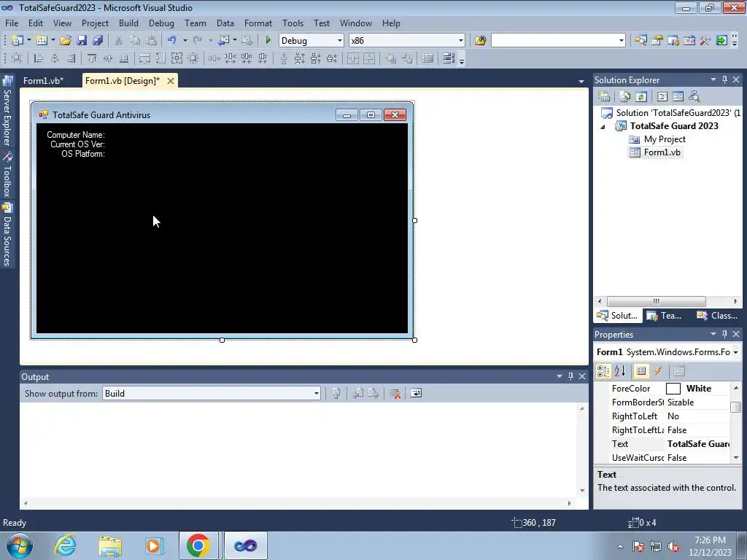Open the x86 platform dropdown
The height and width of the screenshot is (560, 747).
click(x=461, y=41)
